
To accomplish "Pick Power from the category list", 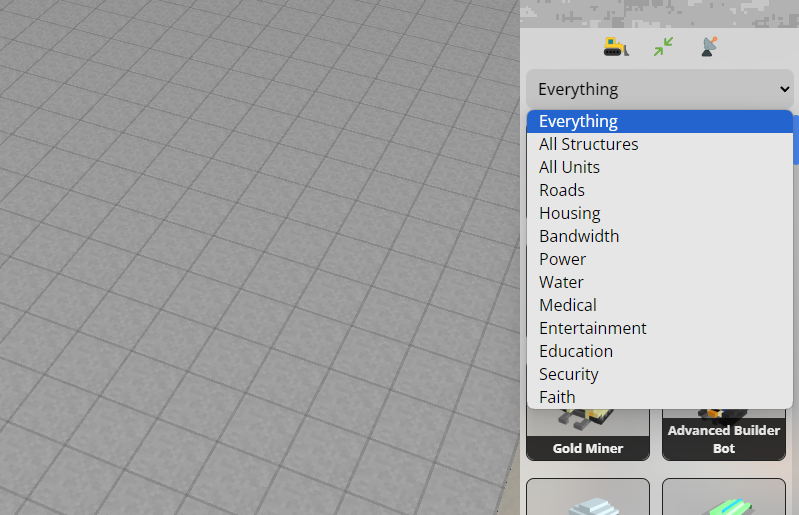I will point(660,259).
